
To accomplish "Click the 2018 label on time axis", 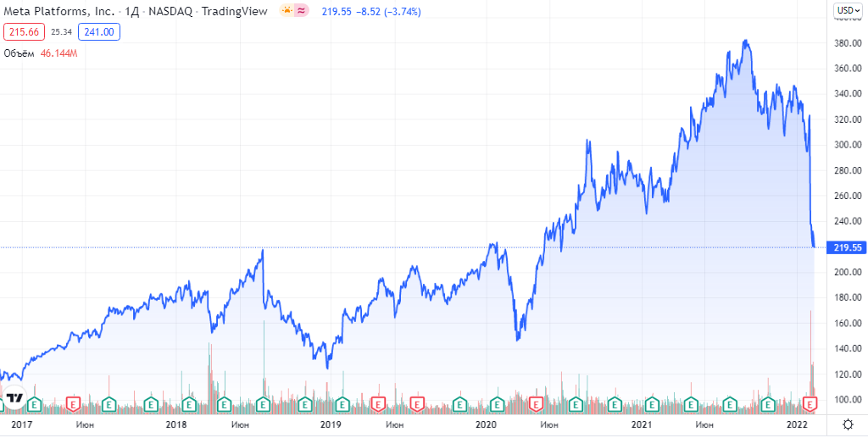I will (176, 424).
